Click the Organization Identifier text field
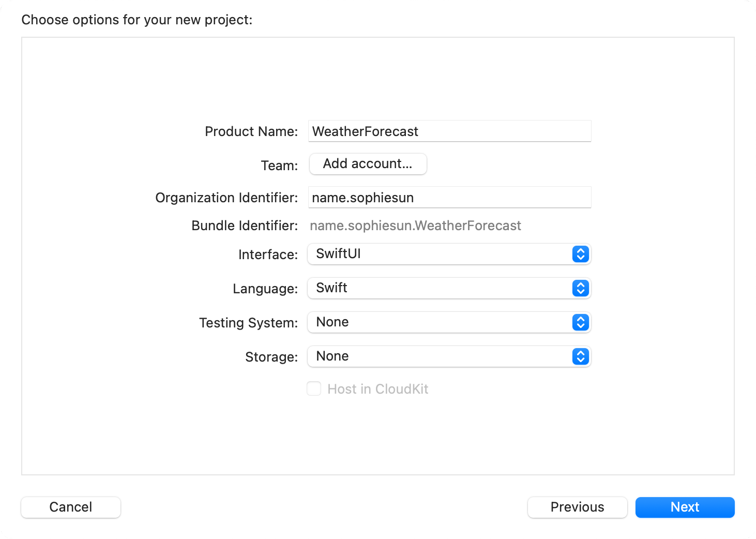The image size is (756, 539). coord(449,198)
